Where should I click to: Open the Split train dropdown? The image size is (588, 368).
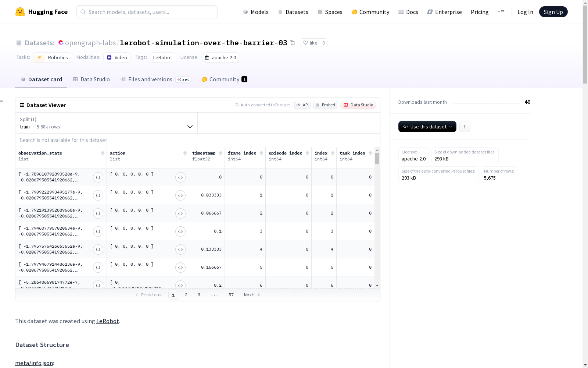click(x=107, y=123)
